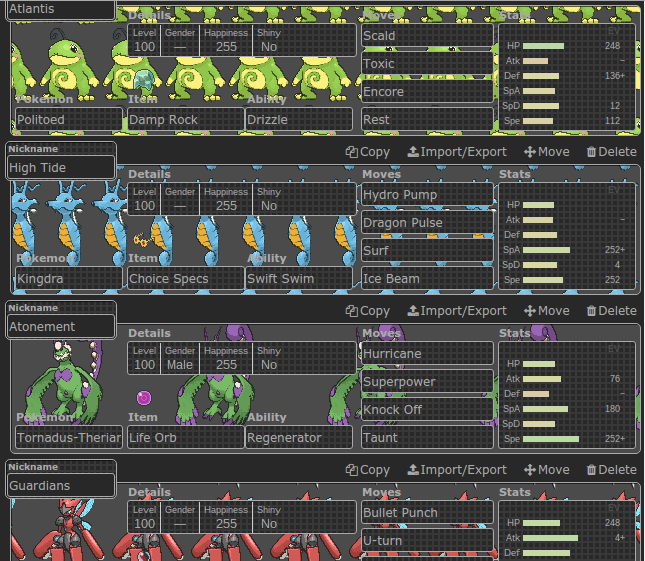This screenshot has height=561, width=645.
Task: Click the Import/Export icon for Guardians
Action: coord(413,470)
